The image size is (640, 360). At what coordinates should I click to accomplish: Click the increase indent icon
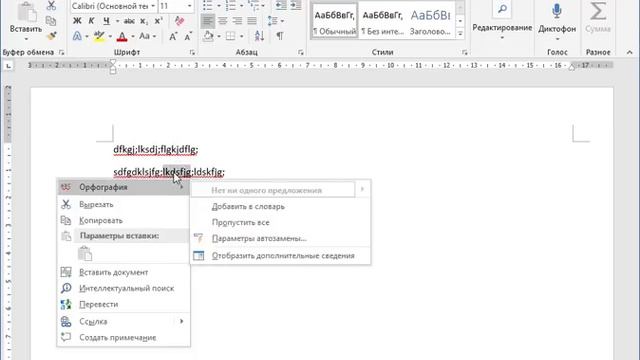[x=296, y=6]
